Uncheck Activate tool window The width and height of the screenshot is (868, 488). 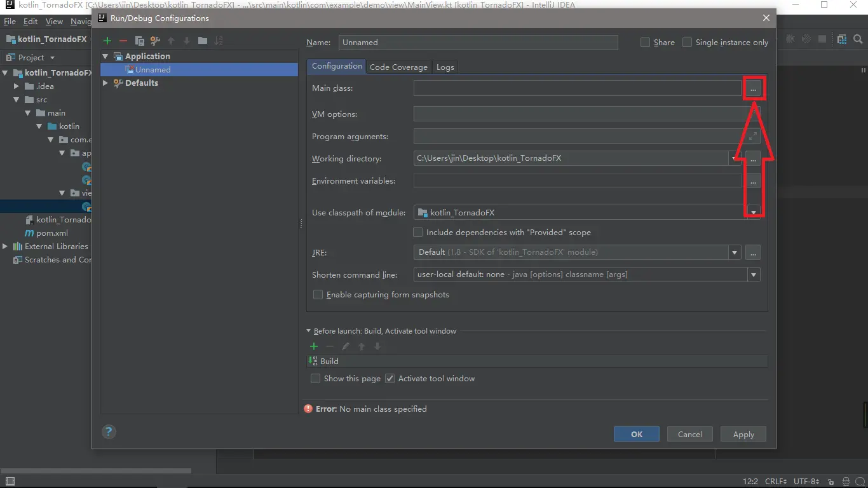390,379
